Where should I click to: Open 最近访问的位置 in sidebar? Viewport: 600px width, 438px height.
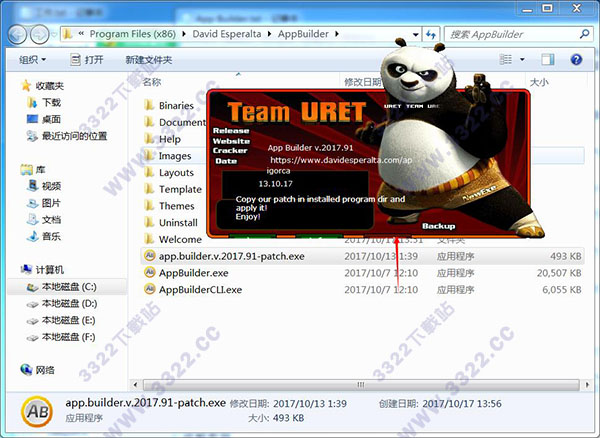click(67, 136)
